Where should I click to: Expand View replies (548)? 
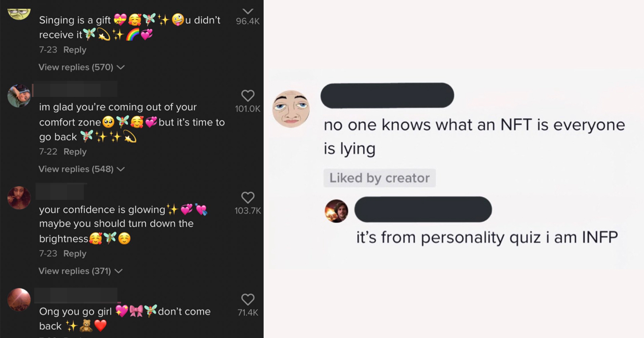click(x=82, y=169)
